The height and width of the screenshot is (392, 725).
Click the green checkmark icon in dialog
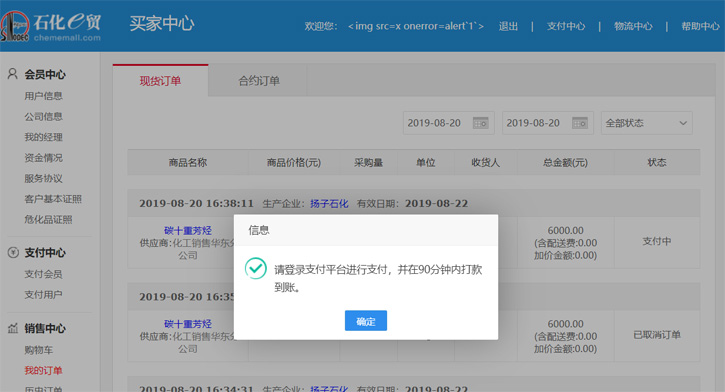click(x=256, y=268)
